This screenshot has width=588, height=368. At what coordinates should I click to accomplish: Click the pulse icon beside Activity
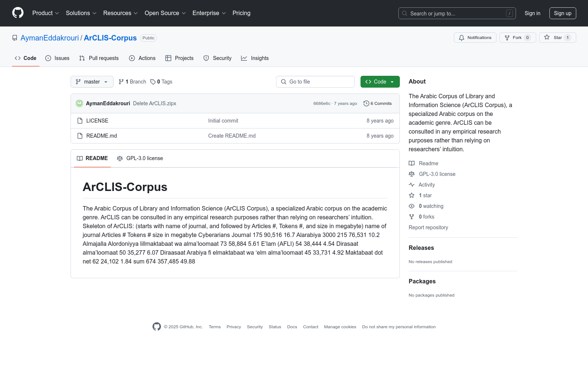[x=412, y=185]
